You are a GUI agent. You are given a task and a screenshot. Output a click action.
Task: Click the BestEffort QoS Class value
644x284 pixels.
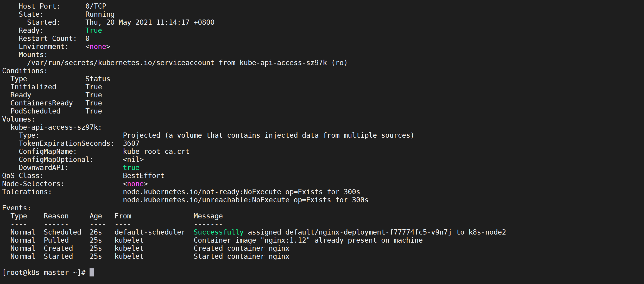click(143, 176)
